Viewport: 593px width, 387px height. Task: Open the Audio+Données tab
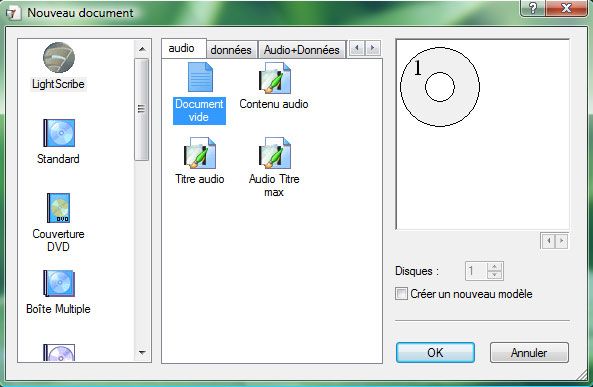(x=301, y=50)
